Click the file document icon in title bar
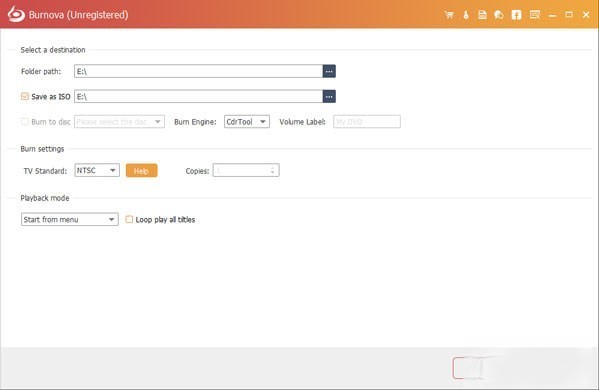The image size is (599, 390). pyautogui.click(x=482, y=15)
